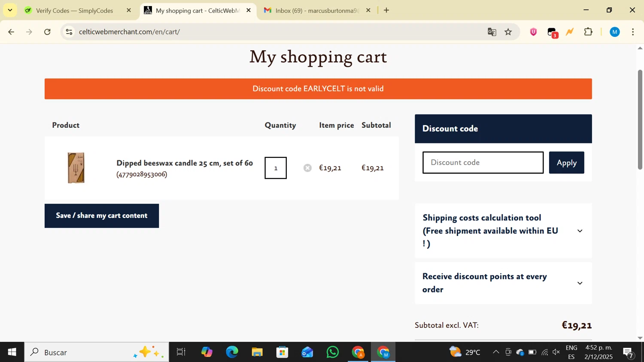Screen dimensions: 644x362
Task: Launch Copilot from taskbar
Action: (207, 352)
